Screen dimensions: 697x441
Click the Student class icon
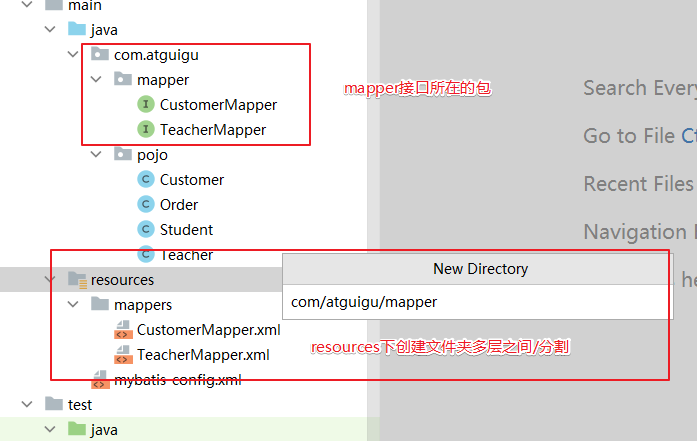146,230
